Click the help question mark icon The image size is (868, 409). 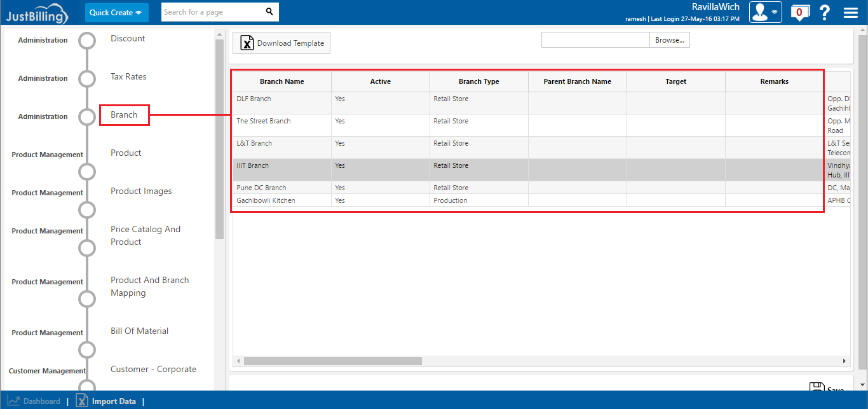tap(825, 12)
